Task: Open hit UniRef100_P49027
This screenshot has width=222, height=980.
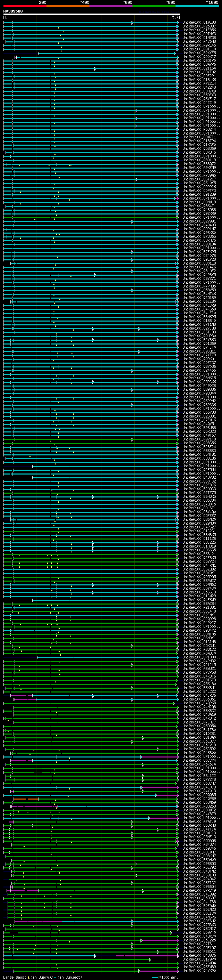Action: pyautogui.click(x=199, y=623)
